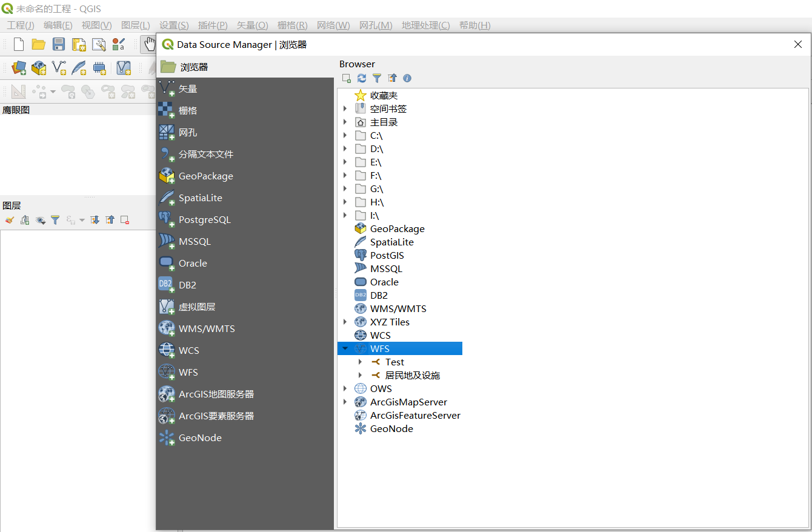
Task: Select WCS item in Browser tree
Action: click(380, 335)
